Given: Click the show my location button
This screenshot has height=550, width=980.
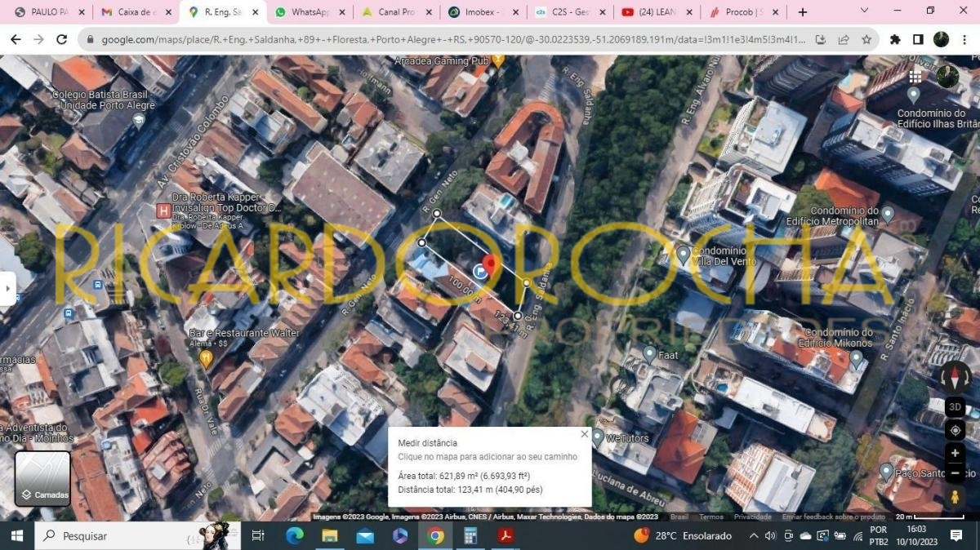Looking at the screenshot, I should point(955,431).
